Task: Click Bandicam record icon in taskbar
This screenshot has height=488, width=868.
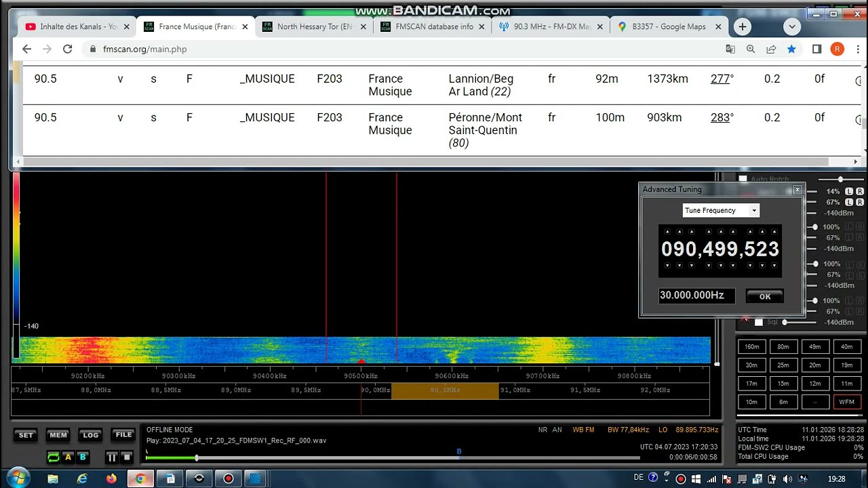Action: point(229,479)
